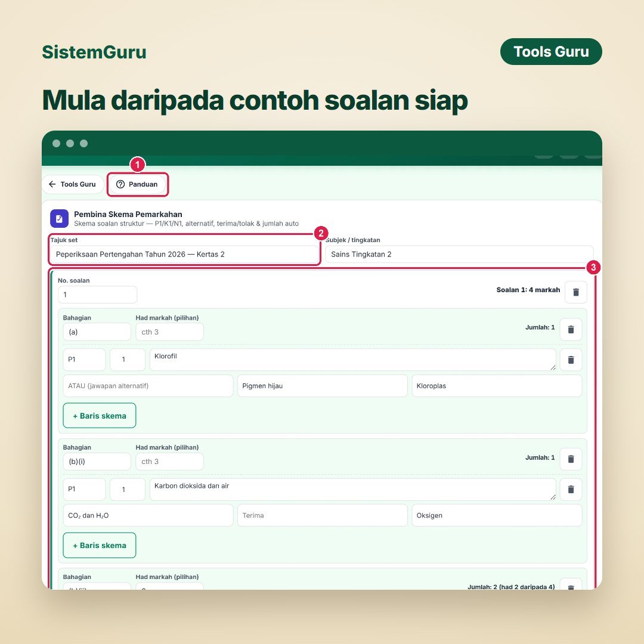Go back to Tools Guru

tap(73, 184)
